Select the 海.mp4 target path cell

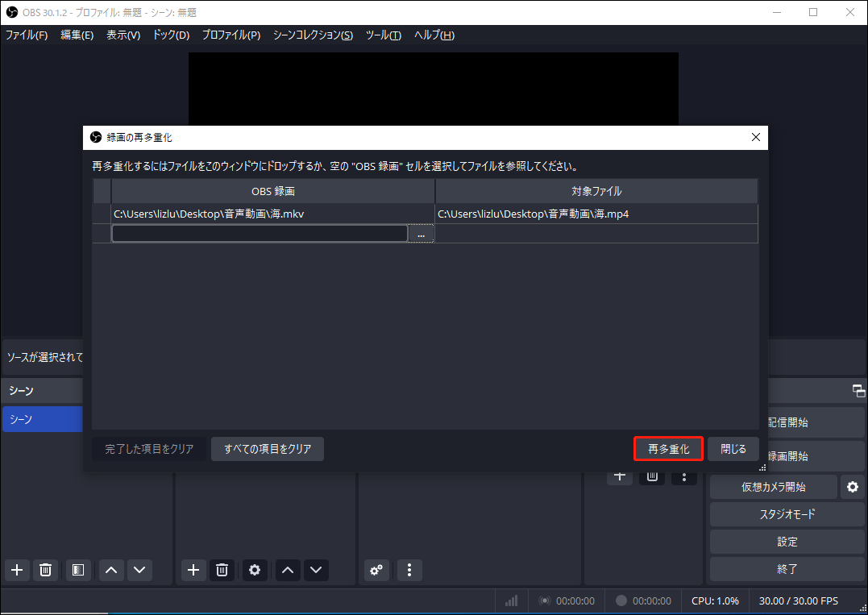pos(596,214)
